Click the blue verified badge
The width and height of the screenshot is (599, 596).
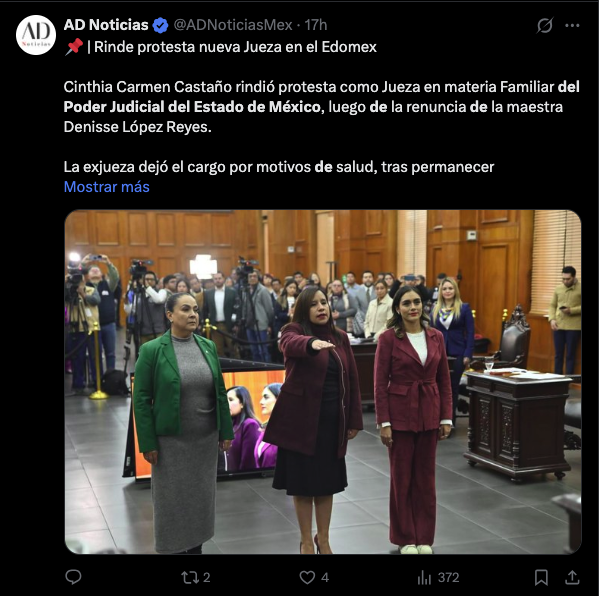[160, 25]
